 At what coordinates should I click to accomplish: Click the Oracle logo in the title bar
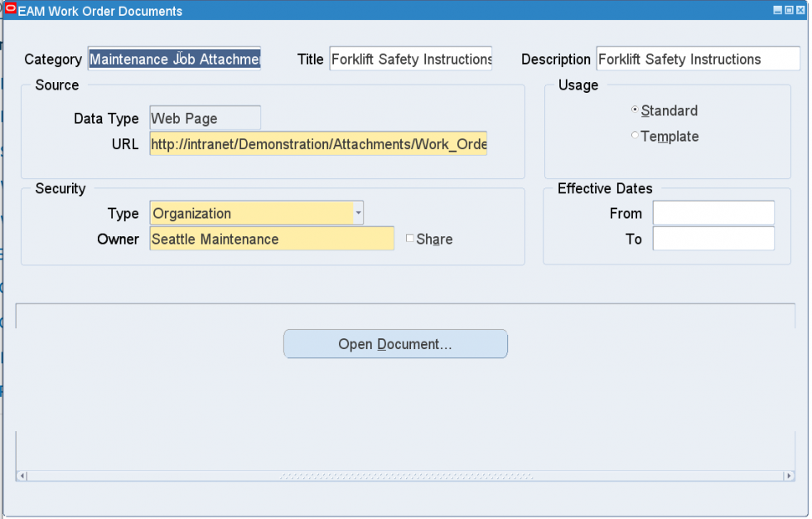click(9, 10)
